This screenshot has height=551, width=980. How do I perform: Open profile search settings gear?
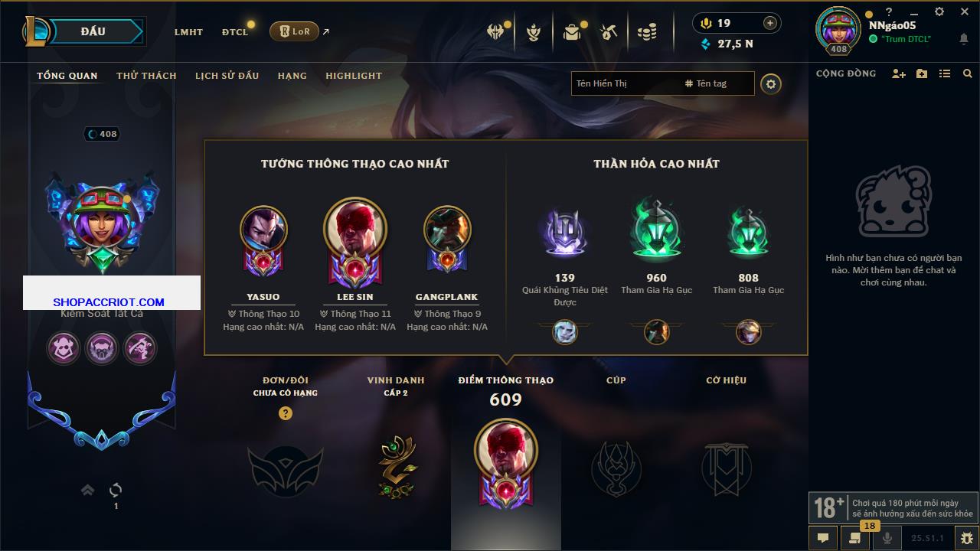click(x=771, y=83)
